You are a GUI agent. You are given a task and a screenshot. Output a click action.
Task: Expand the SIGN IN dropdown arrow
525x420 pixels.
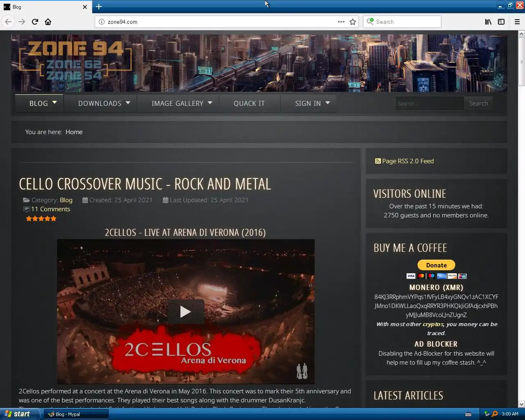tap(328, 103)
